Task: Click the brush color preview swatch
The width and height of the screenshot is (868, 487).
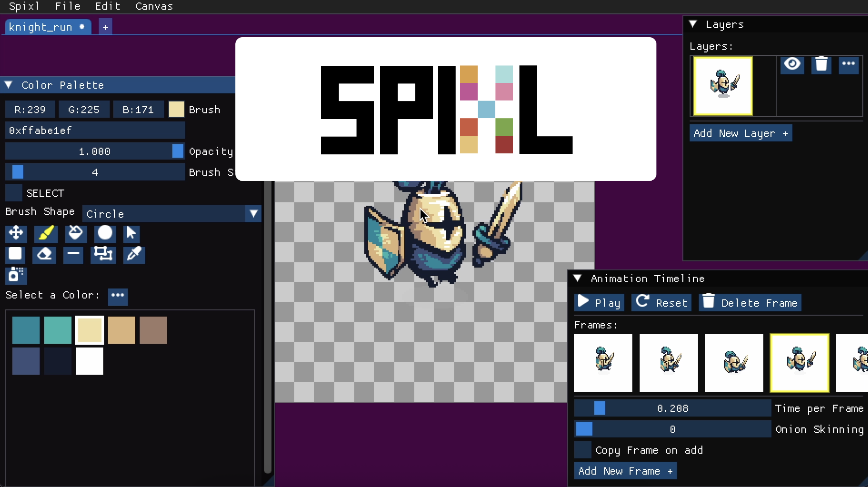Action: (176, 109)
